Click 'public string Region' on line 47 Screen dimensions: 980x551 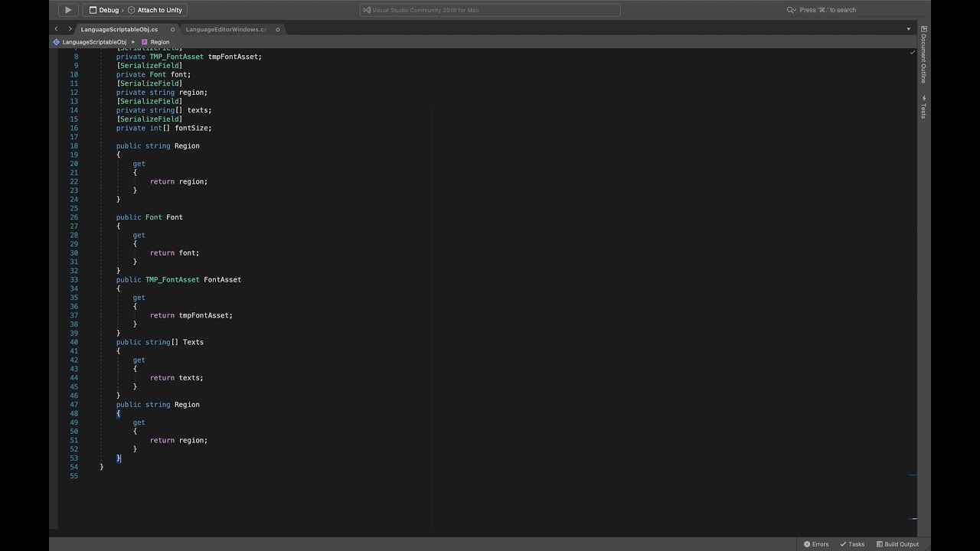coord(158,405)
